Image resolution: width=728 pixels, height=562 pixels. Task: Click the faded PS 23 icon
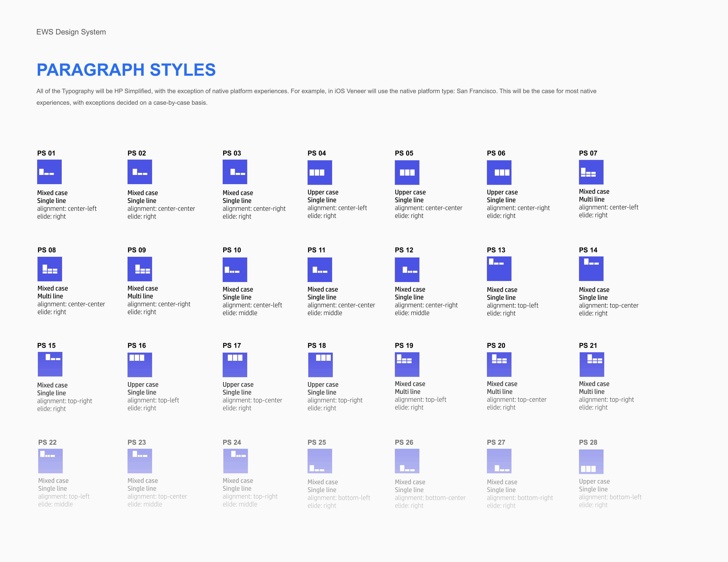point(140,461)
